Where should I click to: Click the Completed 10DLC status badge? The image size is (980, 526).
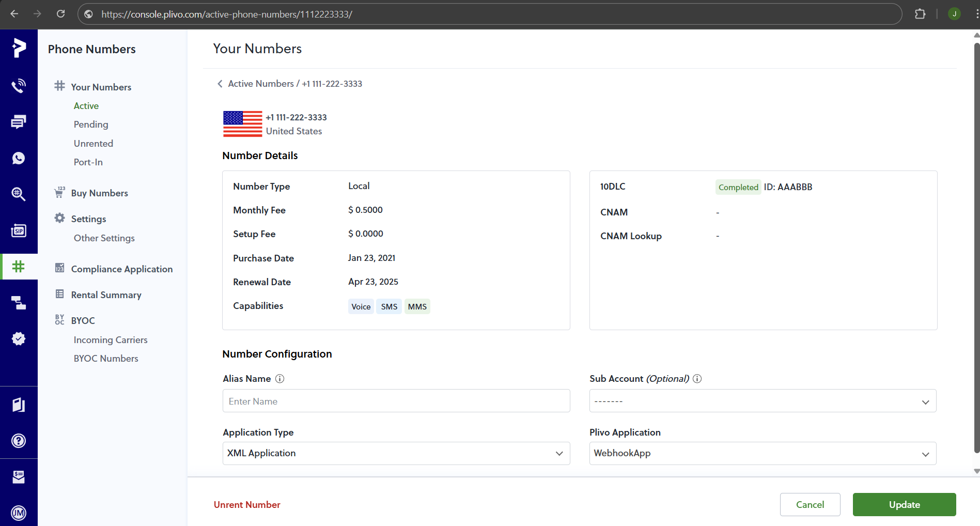[x=738, y=187]
